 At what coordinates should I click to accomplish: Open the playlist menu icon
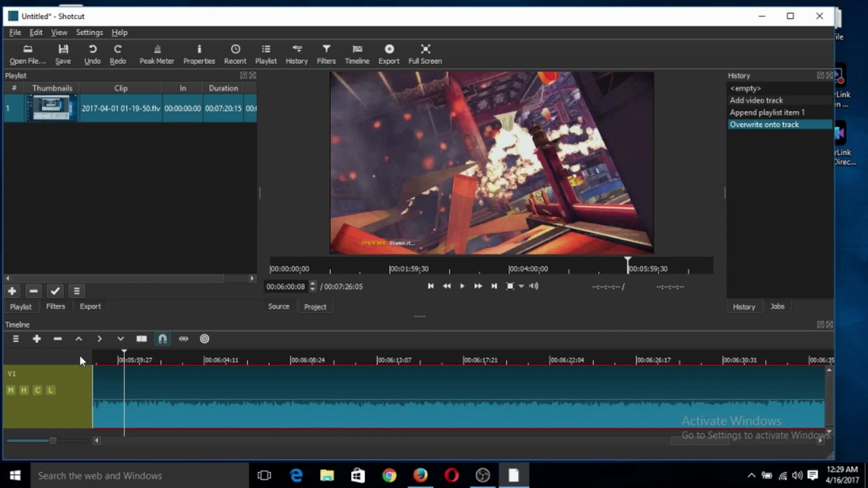coord(77,291)
